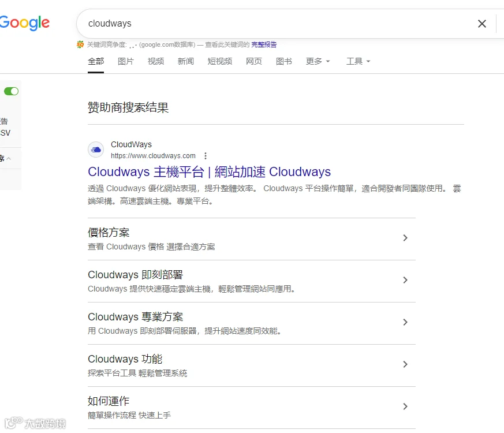The height and width of the screenshot is (433, 504).
Task: Open the CloudWays favicon beside the ad
Action: 96,150
